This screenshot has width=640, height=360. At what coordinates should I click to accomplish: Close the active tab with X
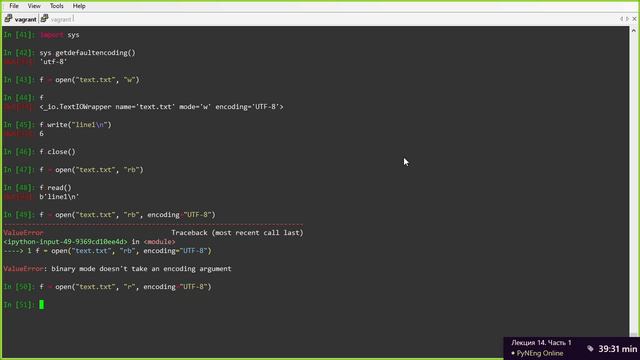[634, 19]
